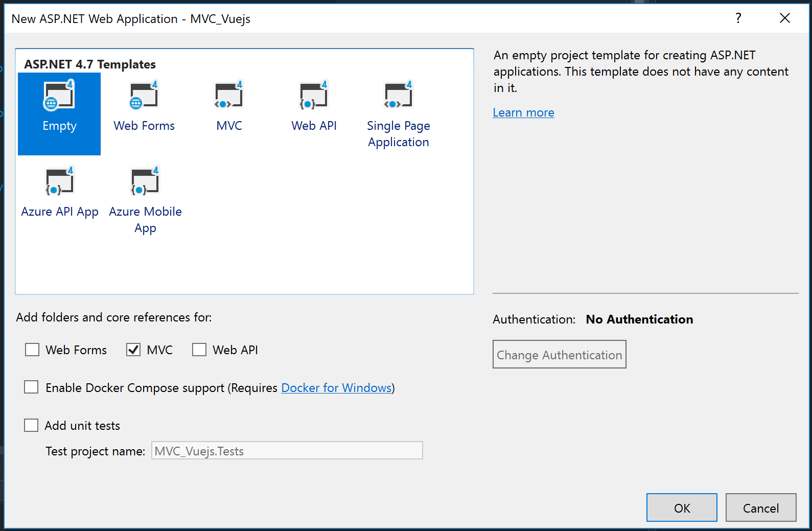Click the Empty template label text
The width and height of the screenshot is (812, 531).
(x=59, y=126)
